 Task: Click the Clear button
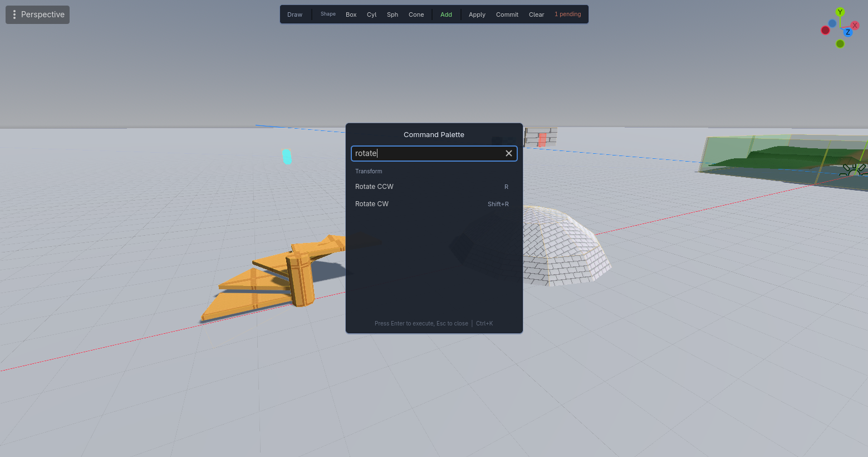536,14
